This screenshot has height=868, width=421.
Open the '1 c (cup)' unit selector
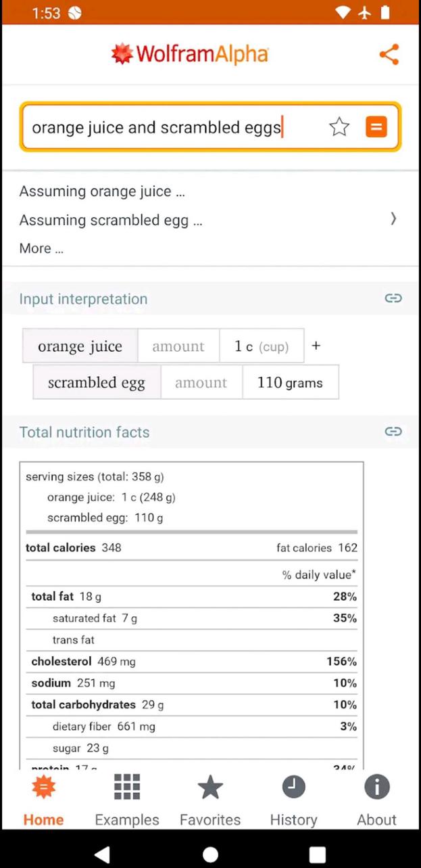[262, 346]
